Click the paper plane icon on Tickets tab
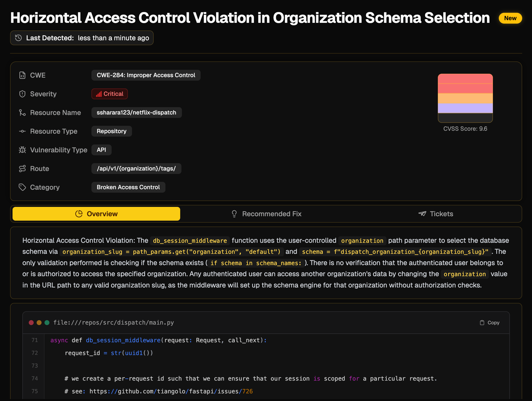 click(422, 214)
